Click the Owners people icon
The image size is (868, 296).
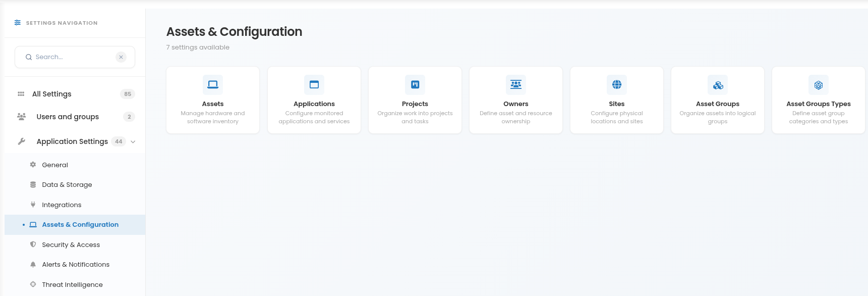[516, 85]
